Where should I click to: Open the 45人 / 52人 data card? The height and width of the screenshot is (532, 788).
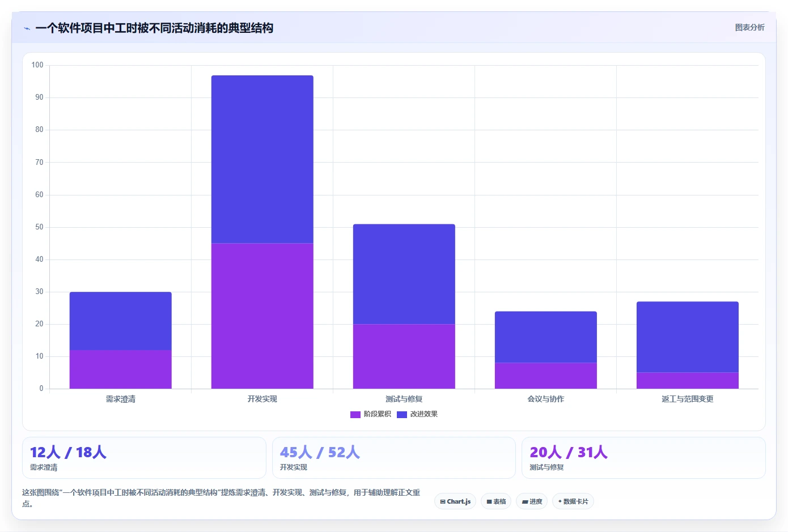[x=394, y=458]
